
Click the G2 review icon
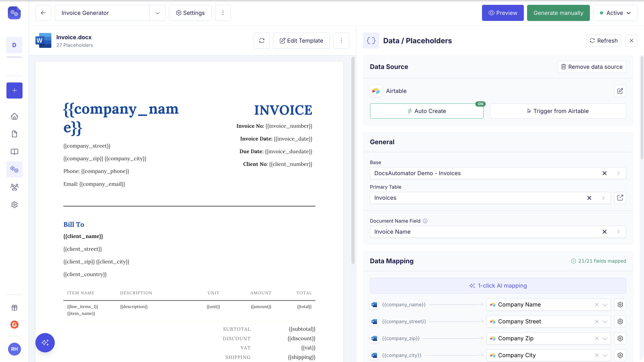click(x=14, y=325)
